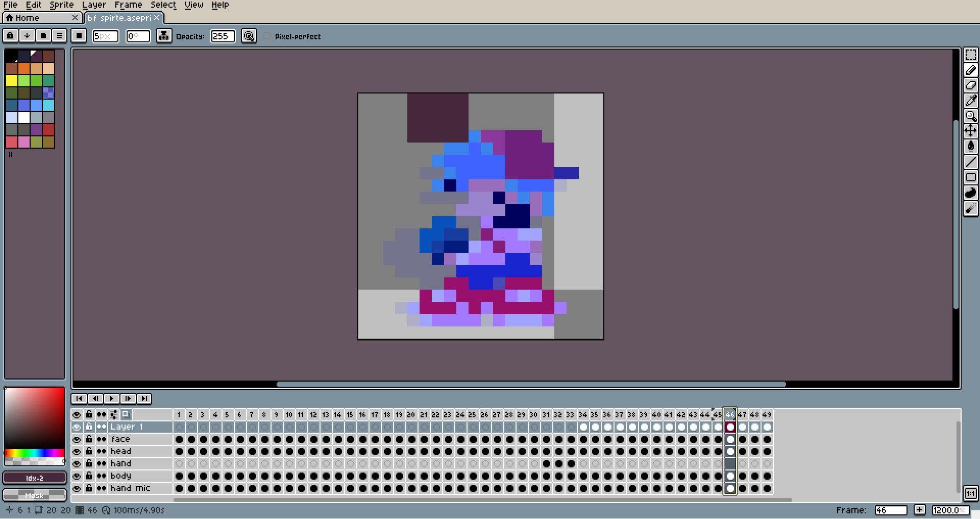Screen dimensions: 980x519
Task: Open the Layer menu
Action: click(94, 5)
